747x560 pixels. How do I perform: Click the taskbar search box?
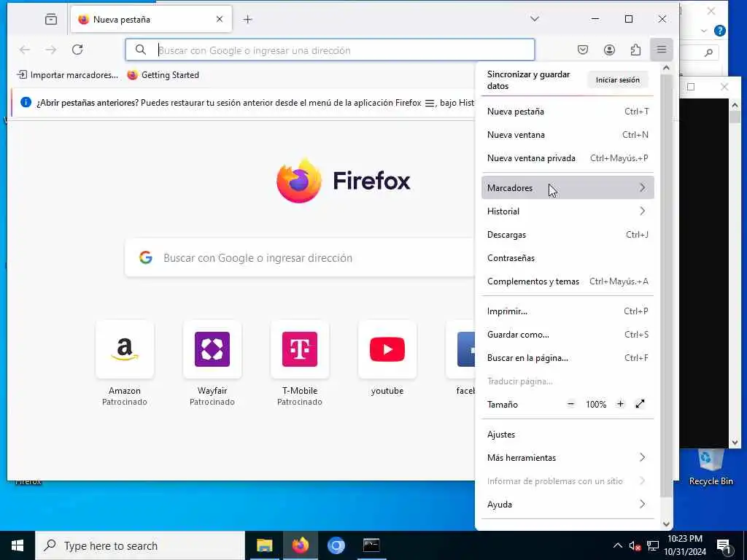(140, 545)
